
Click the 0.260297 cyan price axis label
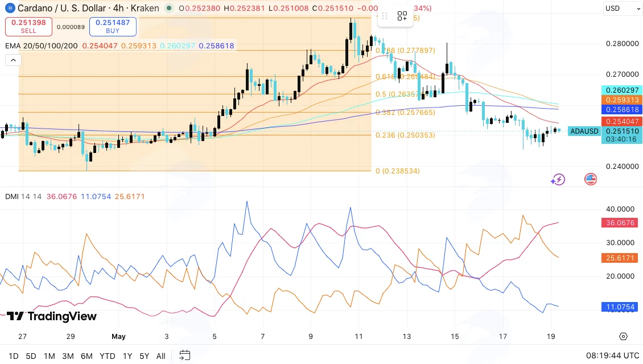[x=622, y=90]
